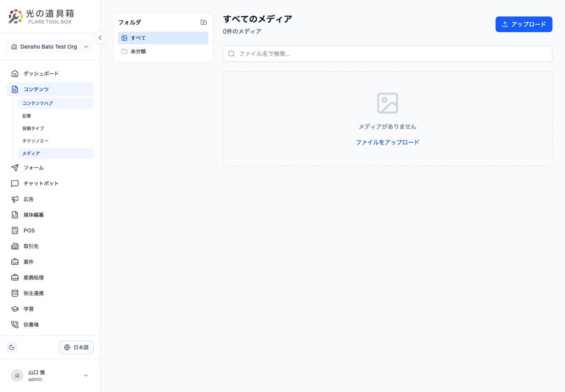Collapse the sidebar with the chevron button
This screenshot has width=565, height=392.
pyautogui.click(x=100, y=38)
